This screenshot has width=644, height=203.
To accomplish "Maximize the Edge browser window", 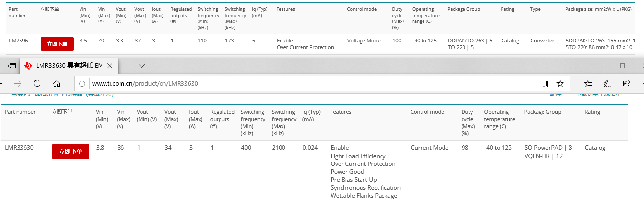I will pos(623,65).
